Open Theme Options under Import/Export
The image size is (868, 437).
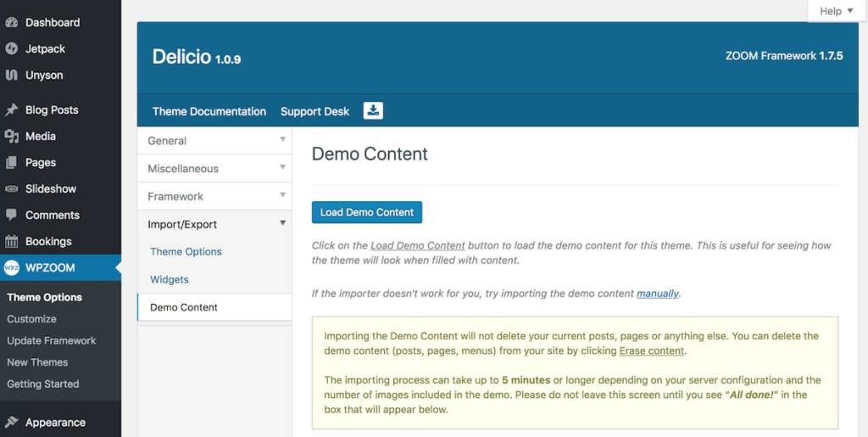pyautogui.click(x=186, y=251)
